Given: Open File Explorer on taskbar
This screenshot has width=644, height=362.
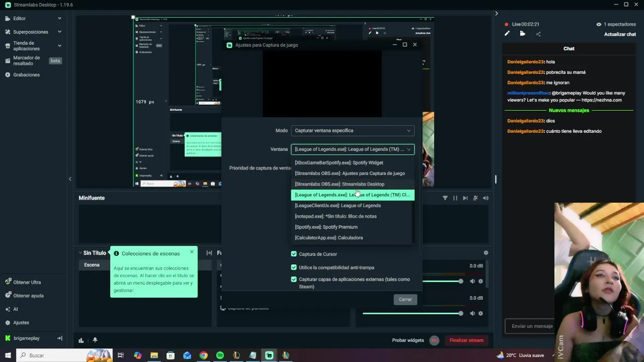Looking at the screenshot, I should (x=154, y=355).
